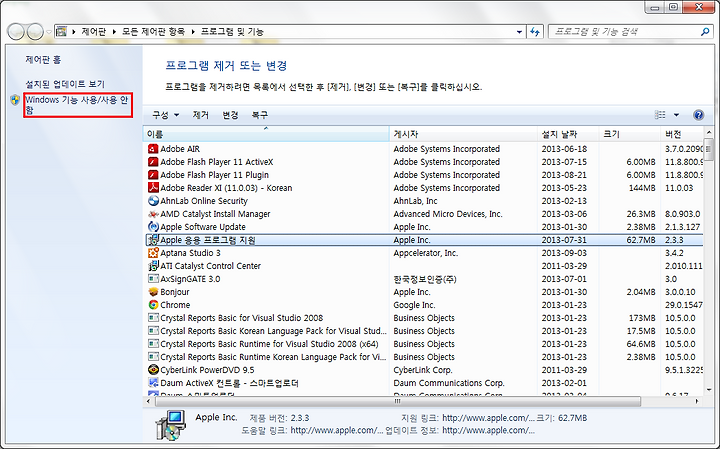Click the Adobe AIR program icon
This screenshot has height=449, width=720.
pyautogui.click(x=153, y=149)
